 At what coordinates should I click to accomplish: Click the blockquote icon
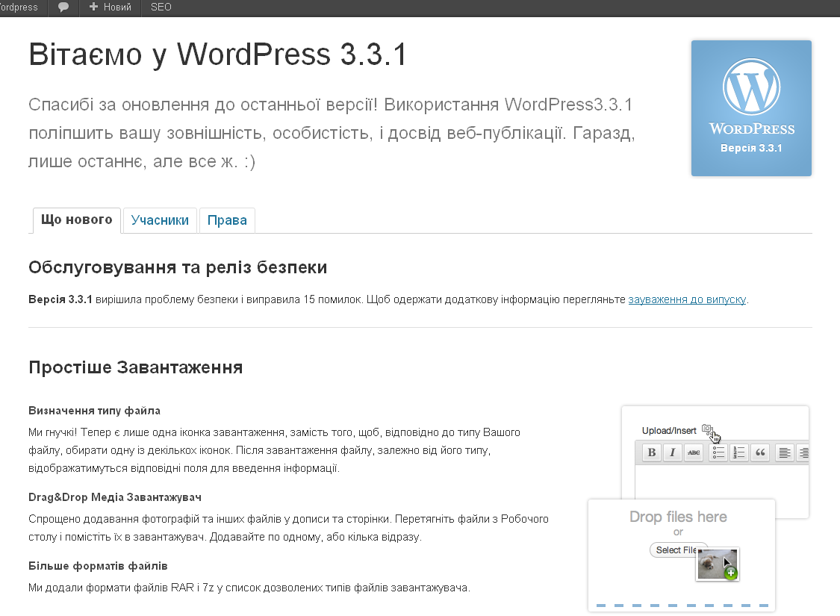(x=760, y=452)
